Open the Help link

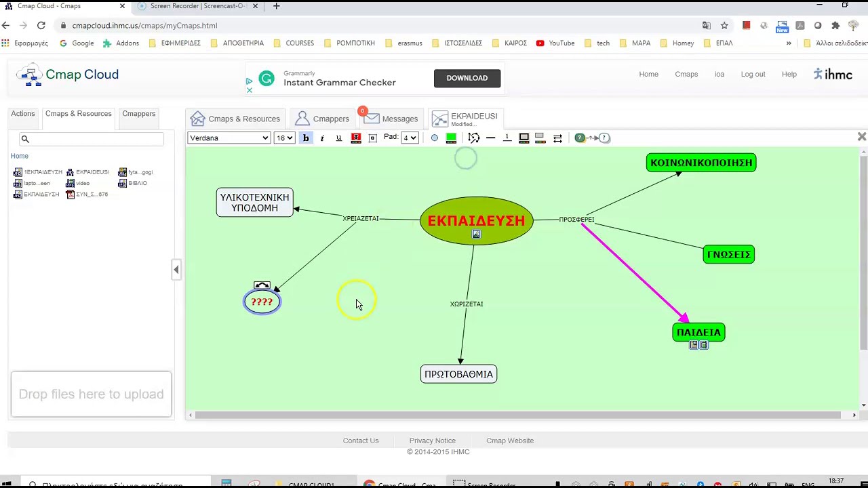(789, 74)
